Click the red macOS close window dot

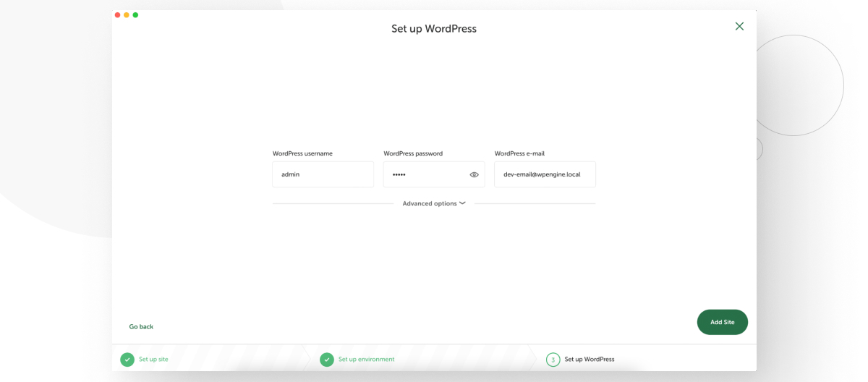click(117, 15)
